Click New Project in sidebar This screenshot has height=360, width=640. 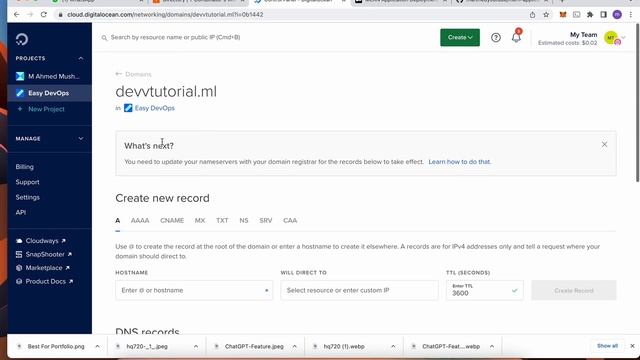click(x=41, y=109)
